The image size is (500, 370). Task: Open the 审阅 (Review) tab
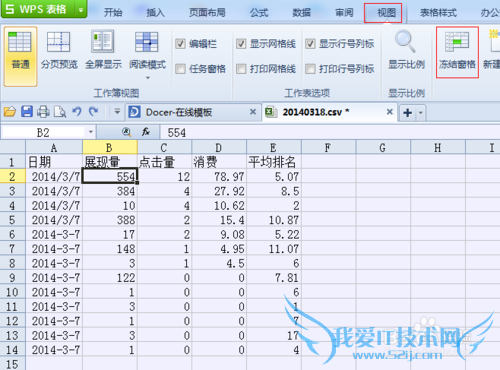tap(344, 13)
